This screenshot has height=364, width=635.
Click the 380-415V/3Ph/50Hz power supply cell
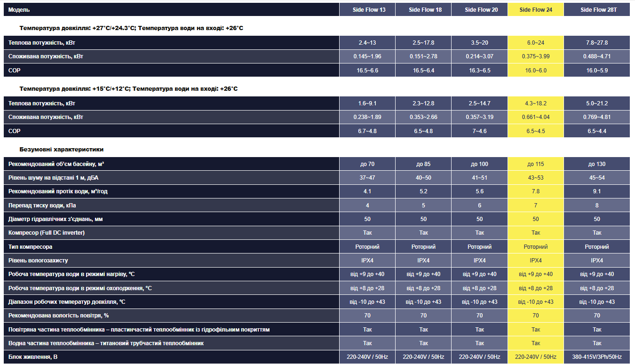[x=597, y=357]
